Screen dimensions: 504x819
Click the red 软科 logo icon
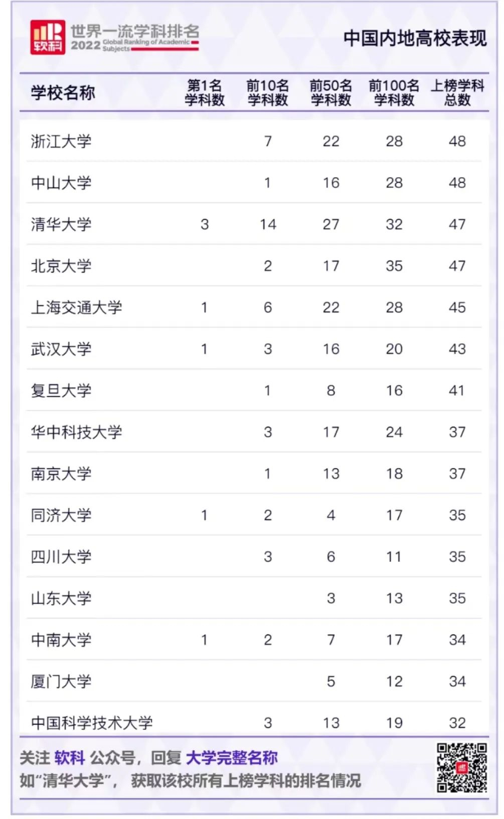point(48,37)
